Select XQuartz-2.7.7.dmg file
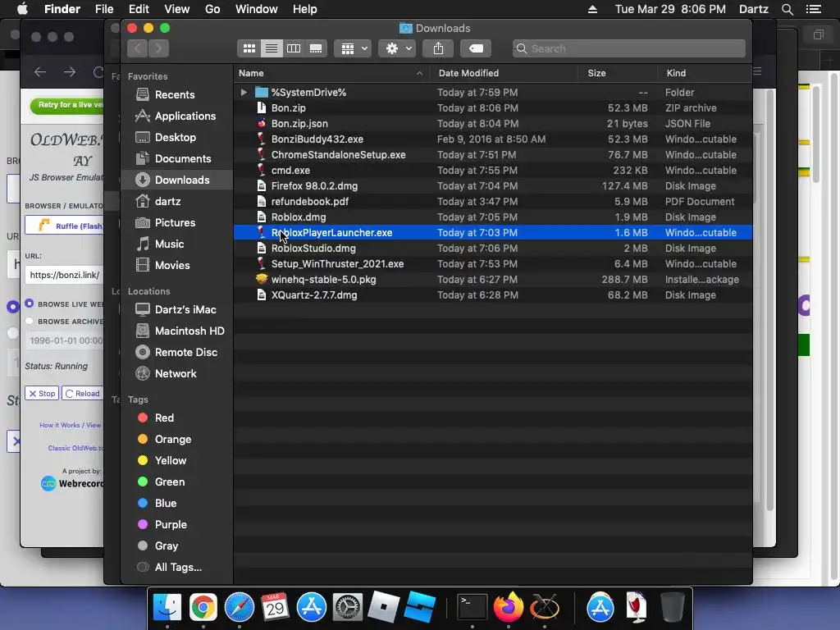The width and height of the screenshot is (840, 630). pos(493,295)
